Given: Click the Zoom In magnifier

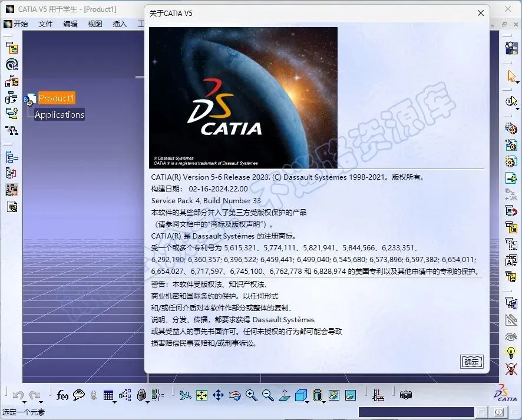Looking at the screenshot, I should point(252,395).
